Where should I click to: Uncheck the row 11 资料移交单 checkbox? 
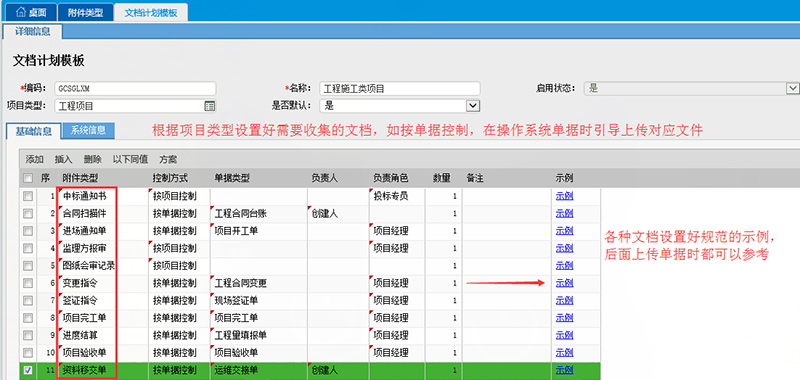[x=28, y=371]
